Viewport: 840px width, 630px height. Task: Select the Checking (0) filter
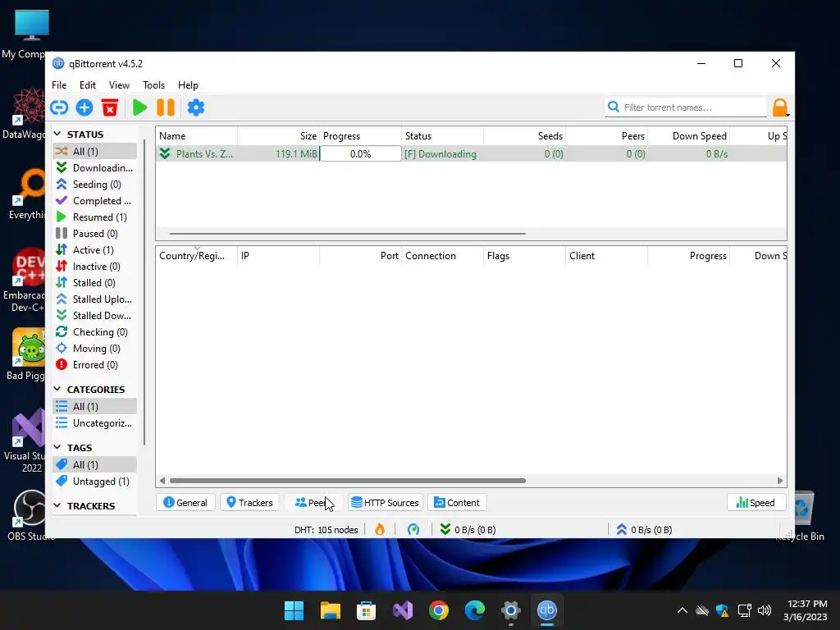click(x=95, y=332)
